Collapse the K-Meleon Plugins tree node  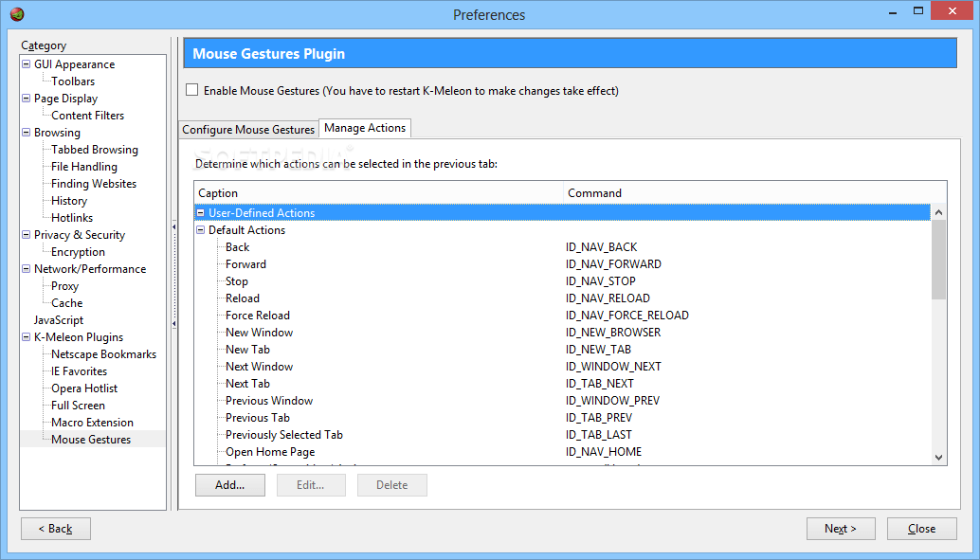[27, 337]
